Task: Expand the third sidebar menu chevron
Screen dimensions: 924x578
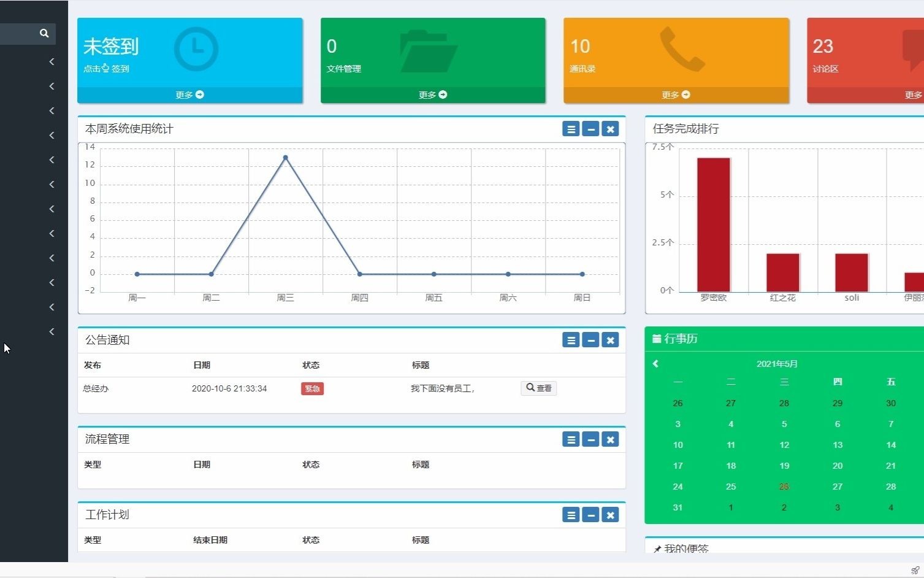Action: [52, 110]
